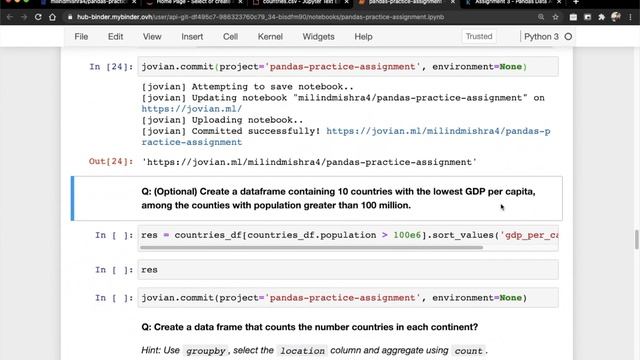The width and height of the screenshot is (640, 360).
Task: Go back using the browser back arrow
Action: (x=10, y=17)
